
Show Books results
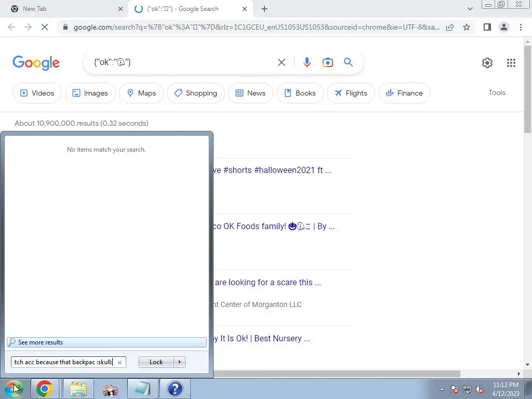pos(300,93)
